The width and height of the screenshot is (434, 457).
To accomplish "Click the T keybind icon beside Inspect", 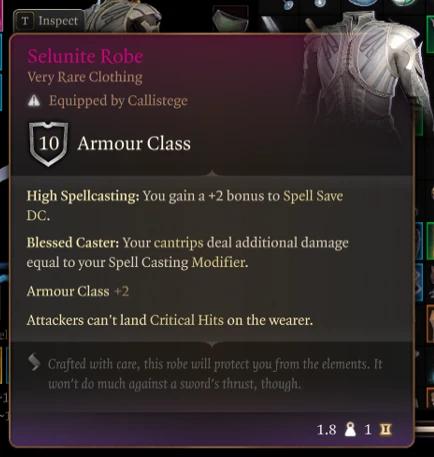I will coord(25,21).
